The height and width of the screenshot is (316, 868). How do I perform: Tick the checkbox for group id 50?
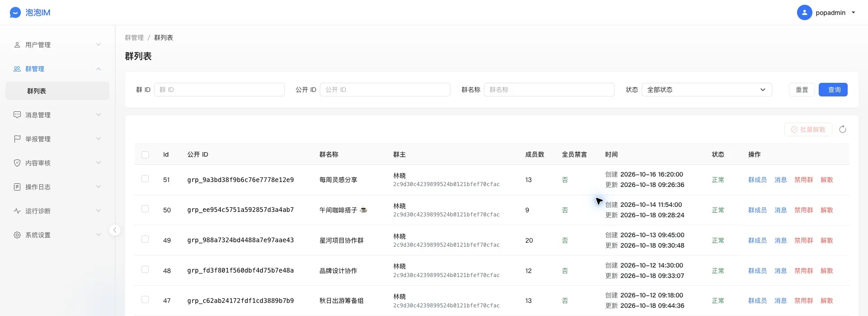pos(145,209)
